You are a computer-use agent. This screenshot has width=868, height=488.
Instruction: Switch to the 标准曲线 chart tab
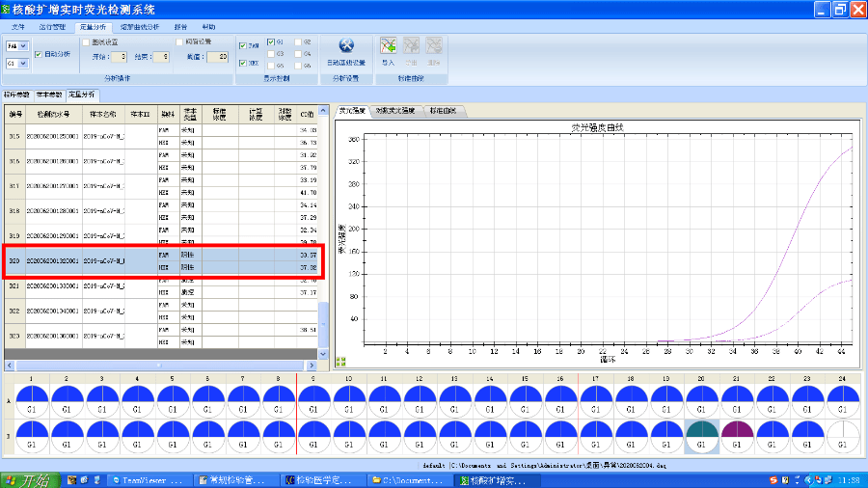(x=444, y=111)
